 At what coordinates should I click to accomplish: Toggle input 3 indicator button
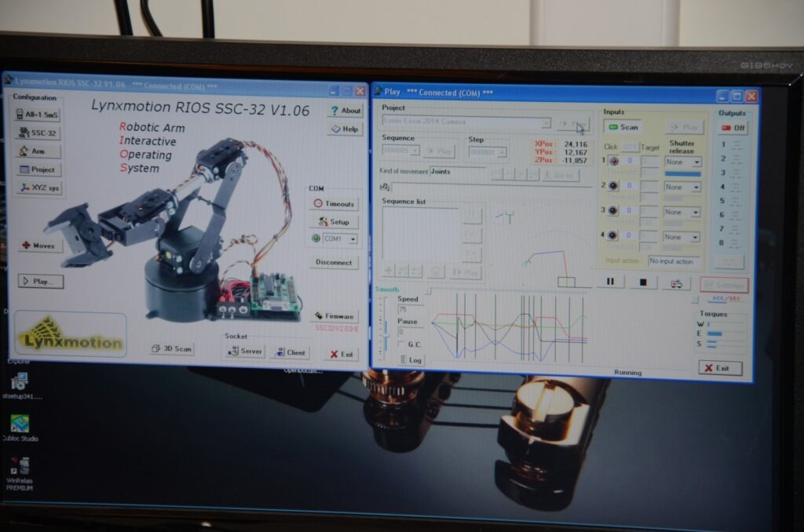coord(612,210)
